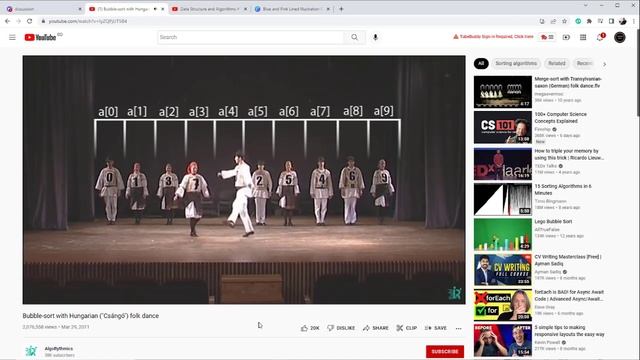The image size is (640, 360).
Task: Open the YouTube apps grid
Action: pyautogui.click(x=583, y=37)
